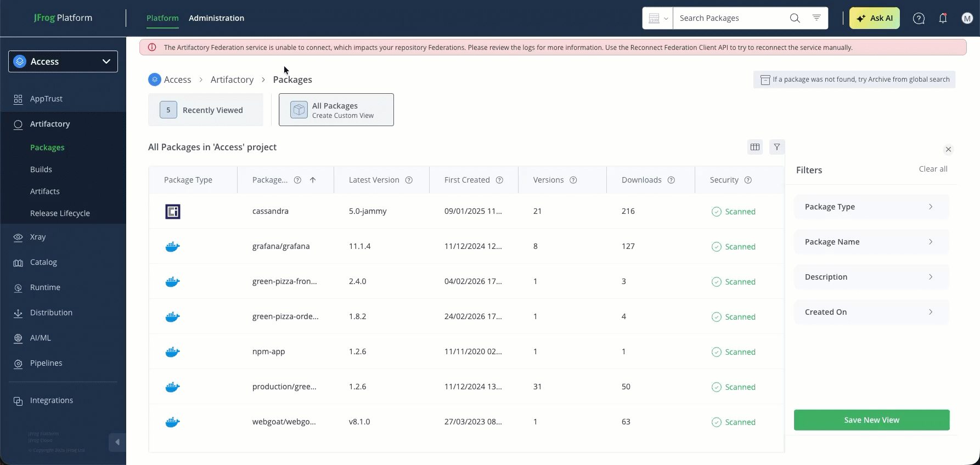The height and width of the screenshot is (465, 980).
Task: Click the Clear all filters link
Action: coord(933,169)
